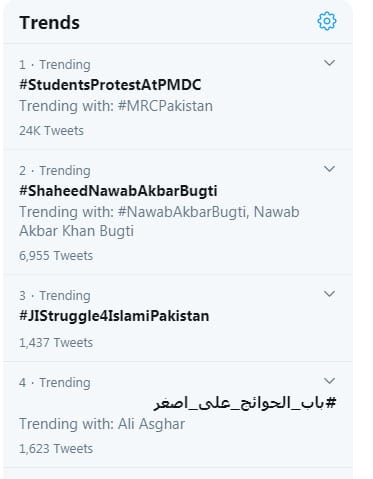Click the 24K Tweets count
373x479 pixels.
(51, 131)
